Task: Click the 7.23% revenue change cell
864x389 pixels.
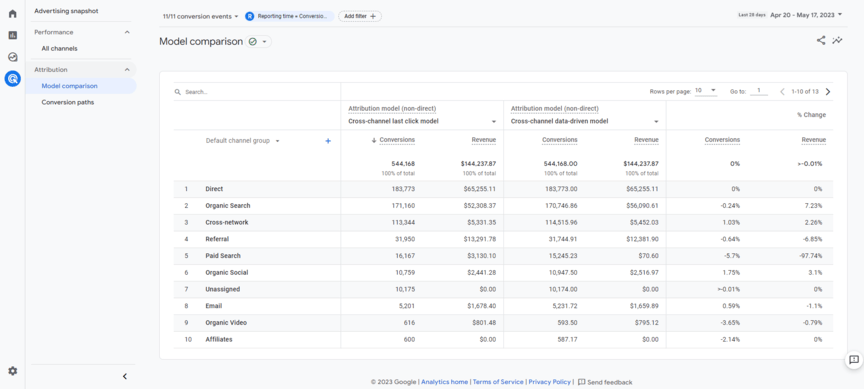Action: tap(813, 206)
